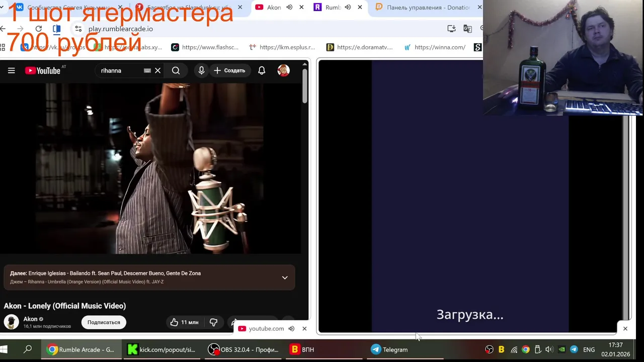Open the YouTube hamburger guide menu
This screenshot has width=644, height=362.
pos(11,70)
